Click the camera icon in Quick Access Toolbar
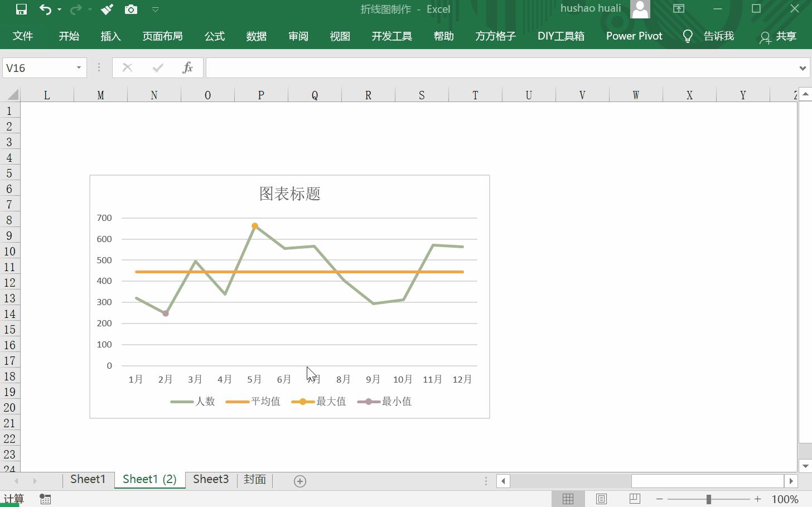Screen dimensions: 812x507 (131, 9)
